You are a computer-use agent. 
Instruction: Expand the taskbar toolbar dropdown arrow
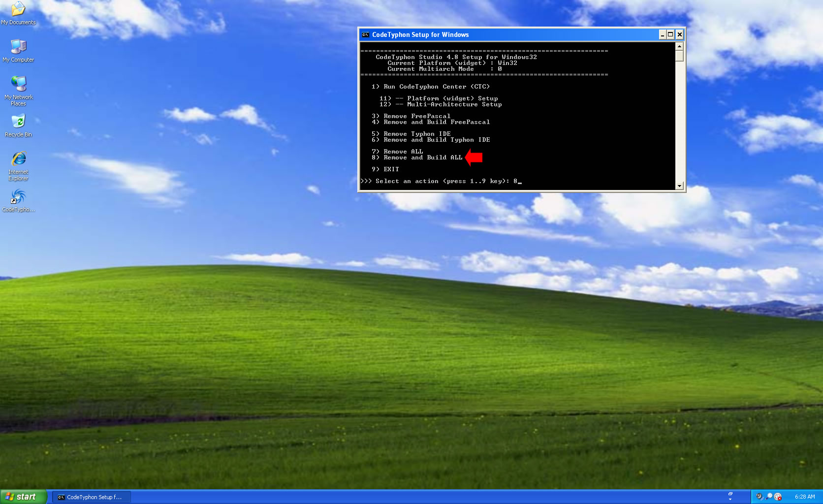click(730, 500)
